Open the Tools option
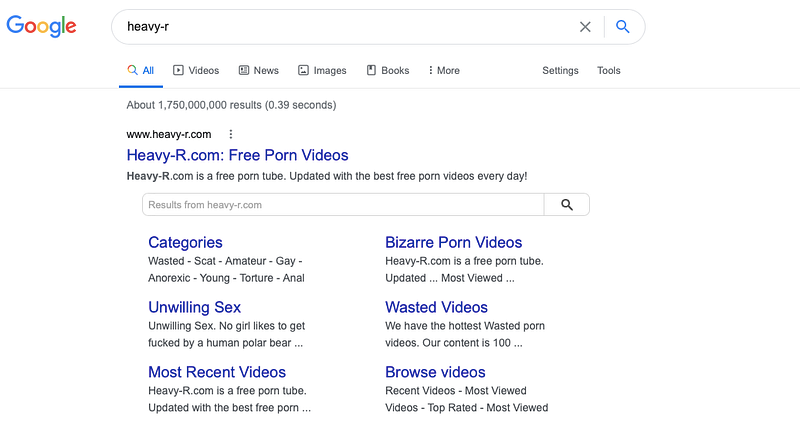Screen dimensions: 800x432 tap(609, 70)
